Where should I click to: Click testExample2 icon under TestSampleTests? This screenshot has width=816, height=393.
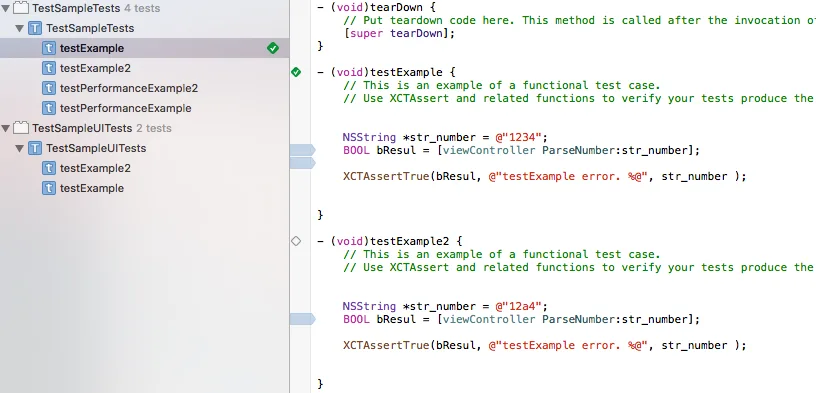pyautogui.click(x=48, y=68)
